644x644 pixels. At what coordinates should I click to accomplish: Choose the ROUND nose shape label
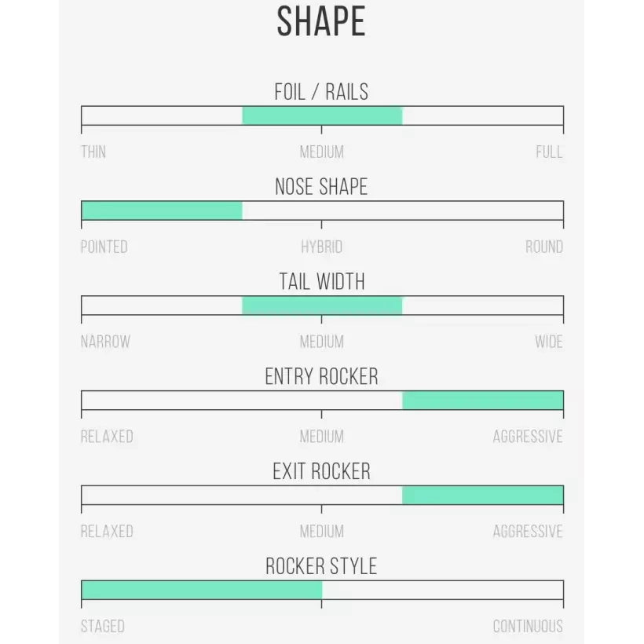[x=543, y=247]
